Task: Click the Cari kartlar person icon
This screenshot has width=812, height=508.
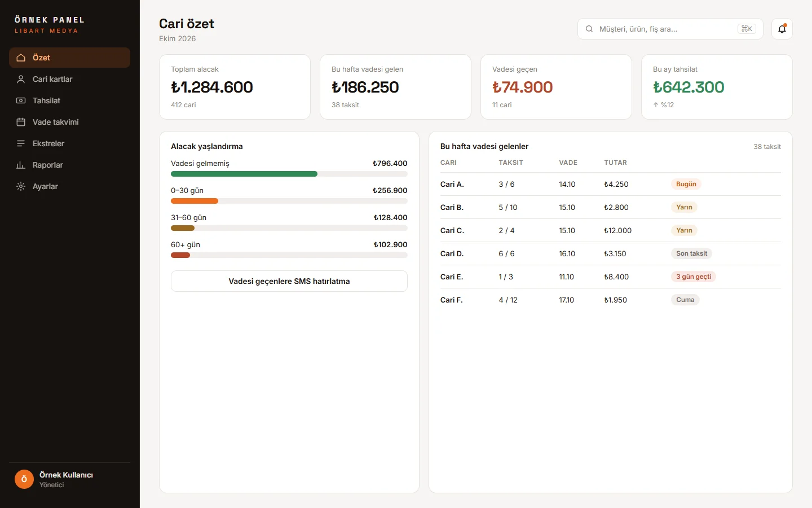Action: point(21,79)
